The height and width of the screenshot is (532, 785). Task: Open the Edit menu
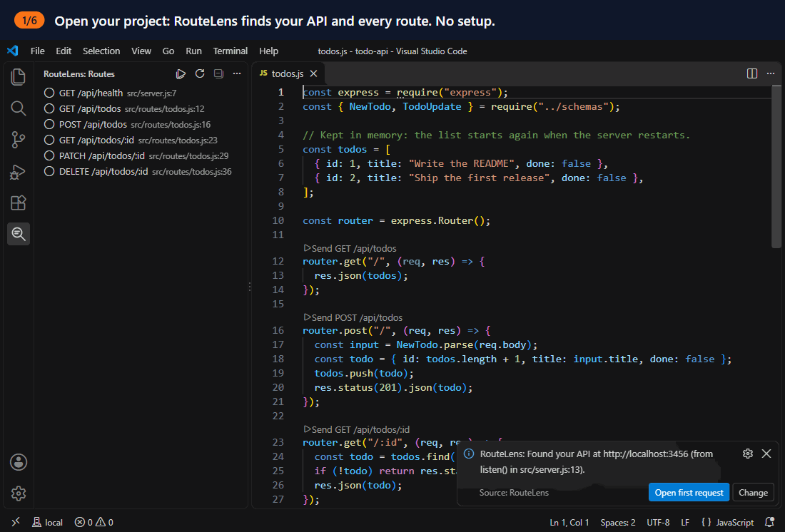click(64, 51)
